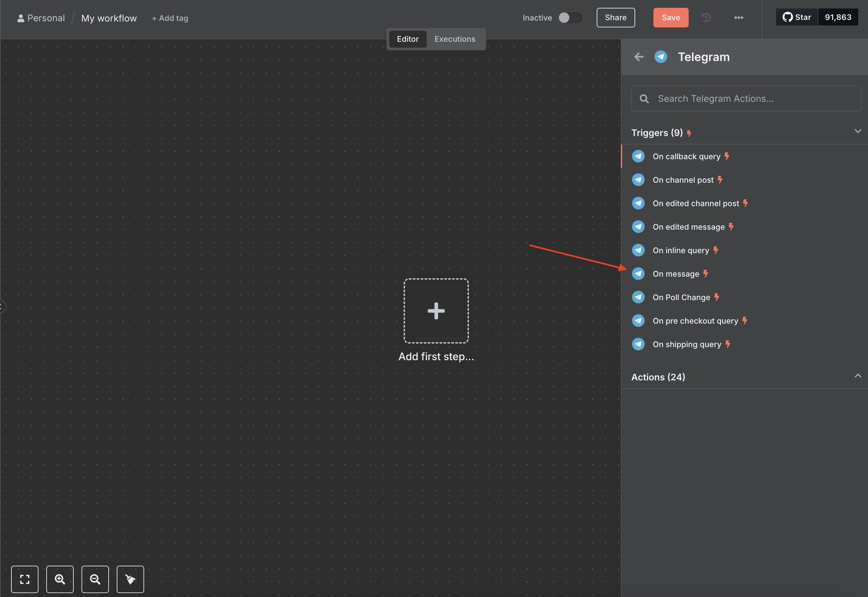
Task: Click the Personal breadcrumb link
Action: [46, 18]
